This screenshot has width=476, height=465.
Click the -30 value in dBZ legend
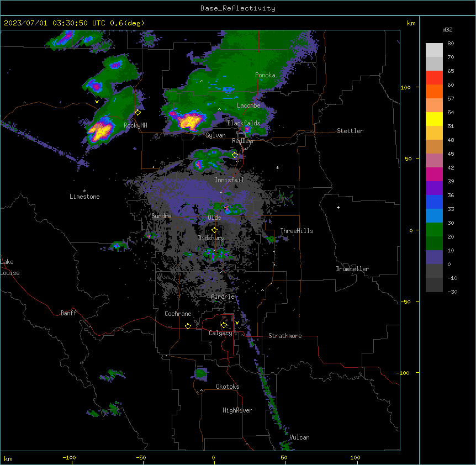[x=452, y=292]
